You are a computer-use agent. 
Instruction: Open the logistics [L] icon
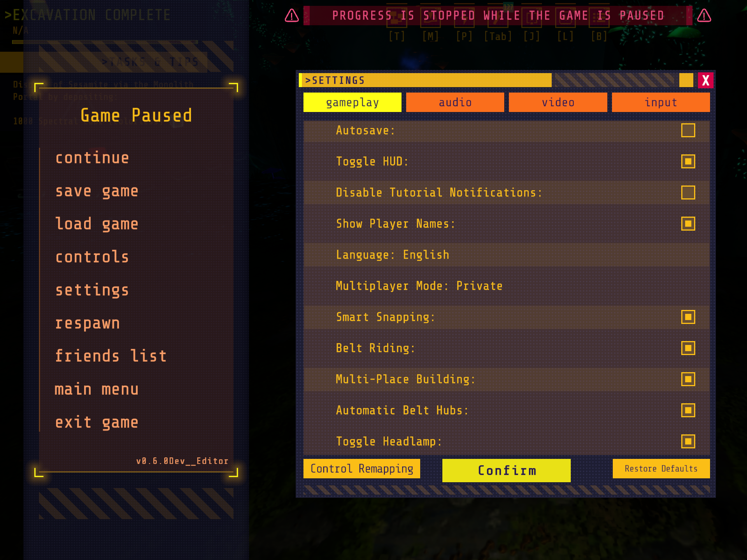[565, 17]
